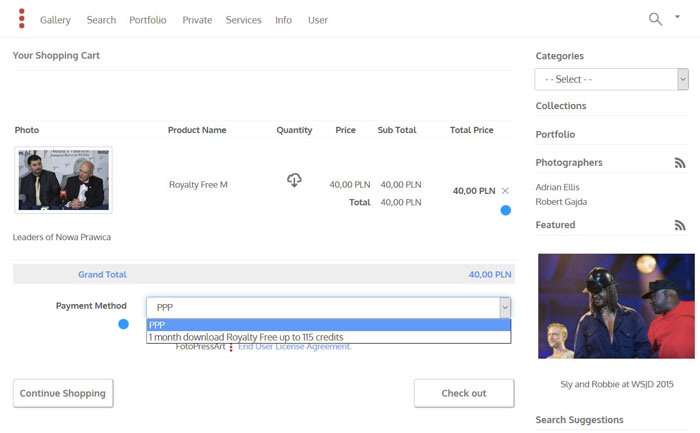Open the search magnifier icon

tap(655, 19)
